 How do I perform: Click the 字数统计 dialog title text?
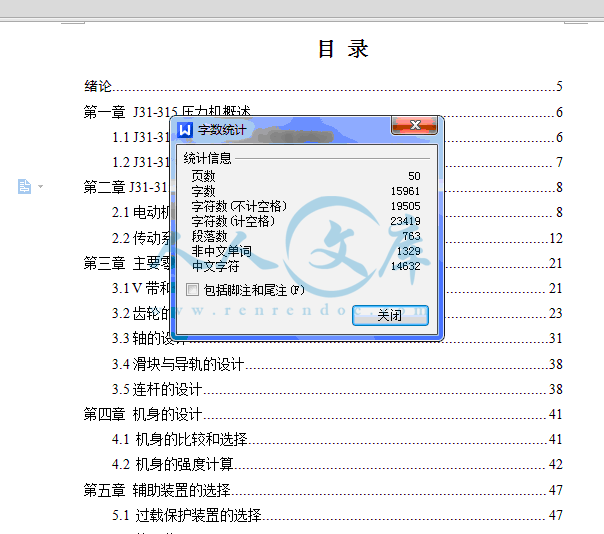222,130
